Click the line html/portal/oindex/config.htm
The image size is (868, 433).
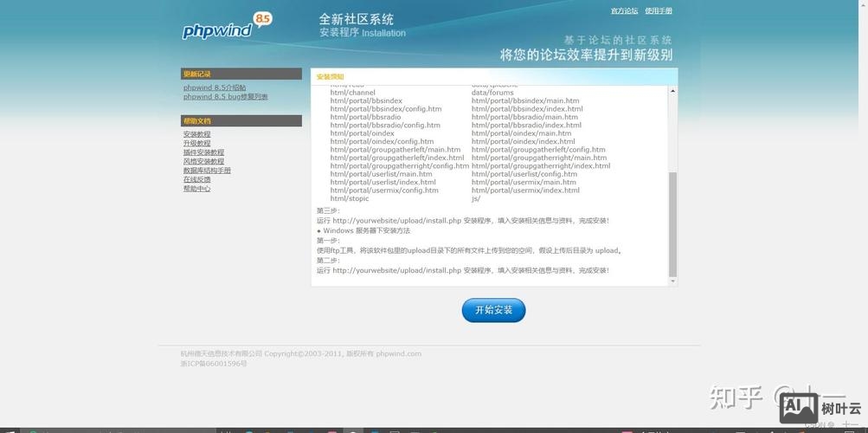coord(382,141)
